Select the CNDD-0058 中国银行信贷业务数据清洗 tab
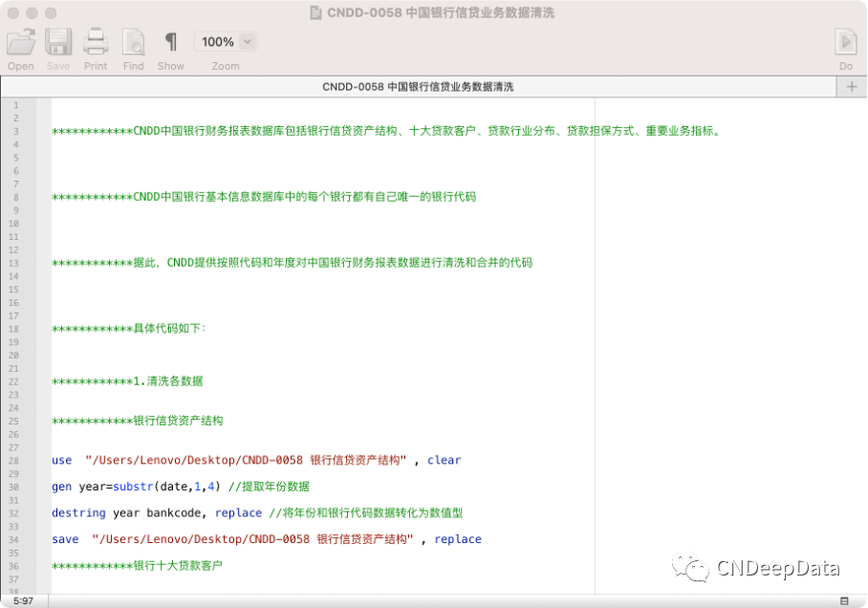868x608 pixels. coord(418,87)
